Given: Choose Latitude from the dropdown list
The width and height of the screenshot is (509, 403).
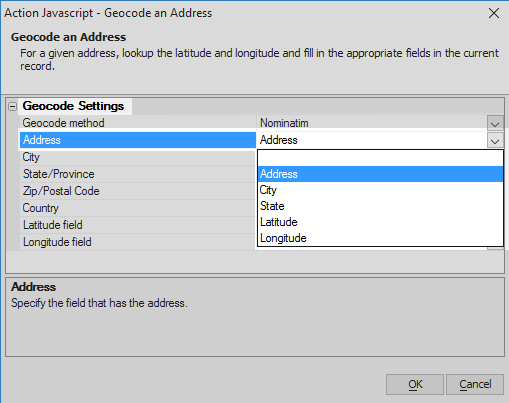Looking at the screenshot, I should pos(380,222).
